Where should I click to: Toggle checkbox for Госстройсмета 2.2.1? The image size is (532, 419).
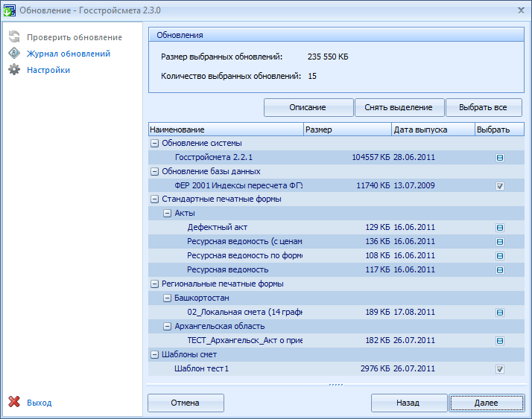500,158
